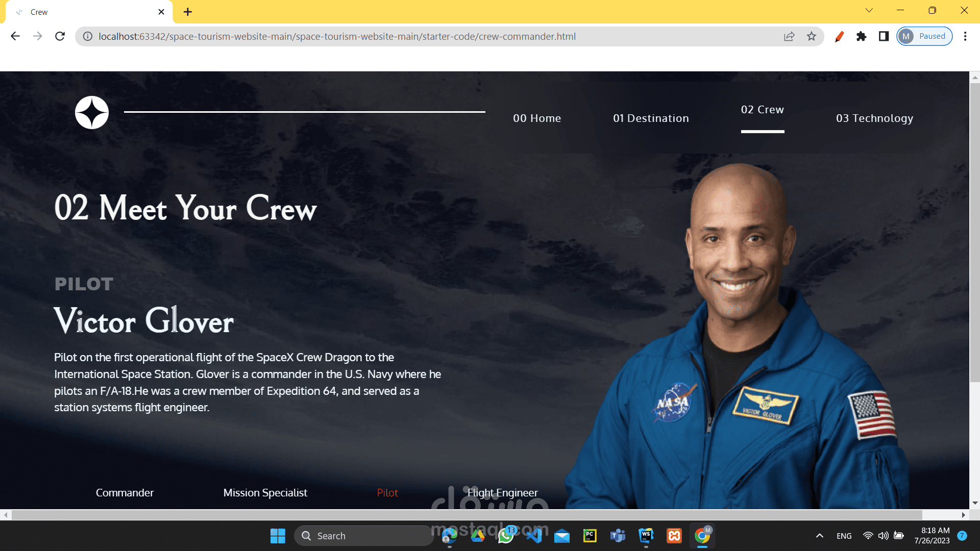
Task: Open the Mission Specialist crew link
Action: pyautogui.click(x=265, y=493)
